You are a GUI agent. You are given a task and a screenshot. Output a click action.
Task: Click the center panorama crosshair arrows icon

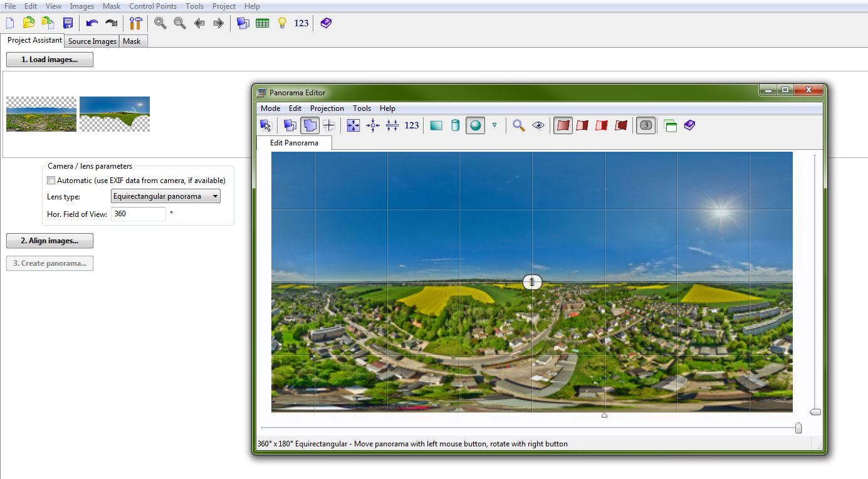click(x=373, y=125)
